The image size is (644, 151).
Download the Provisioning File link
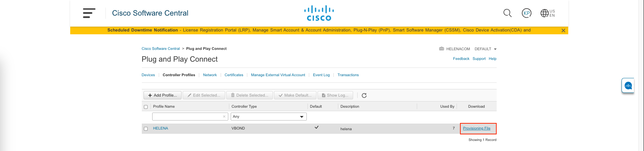(476, 128)
